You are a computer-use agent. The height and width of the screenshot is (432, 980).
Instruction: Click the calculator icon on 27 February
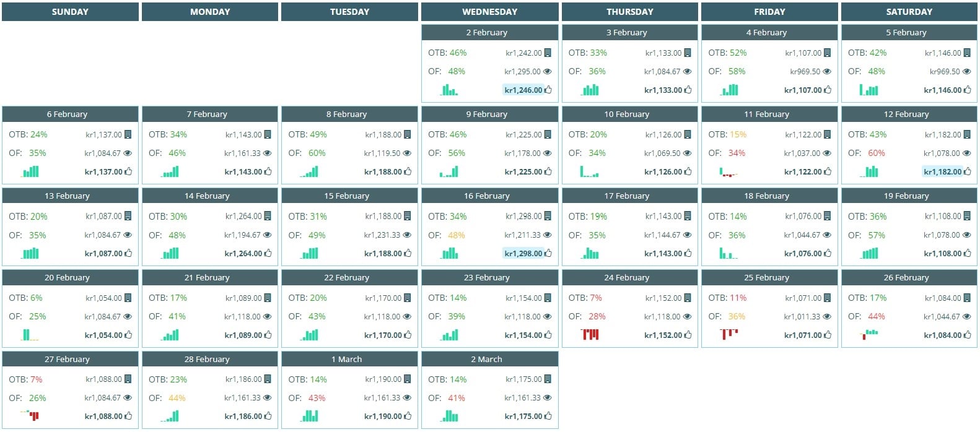click(129, 379)
